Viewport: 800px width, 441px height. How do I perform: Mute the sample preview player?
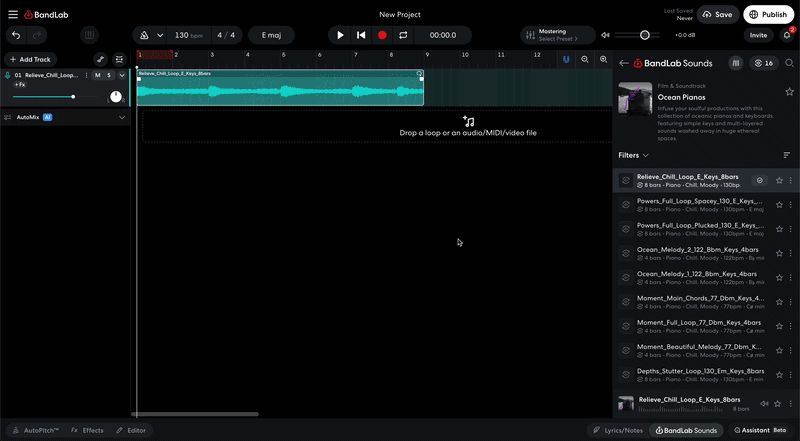[764, 404]
